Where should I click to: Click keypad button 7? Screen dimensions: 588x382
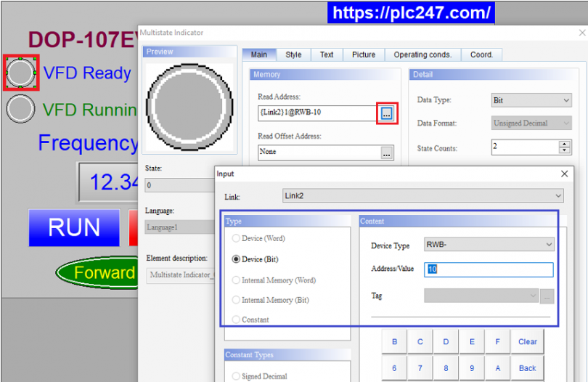[420, 368]
